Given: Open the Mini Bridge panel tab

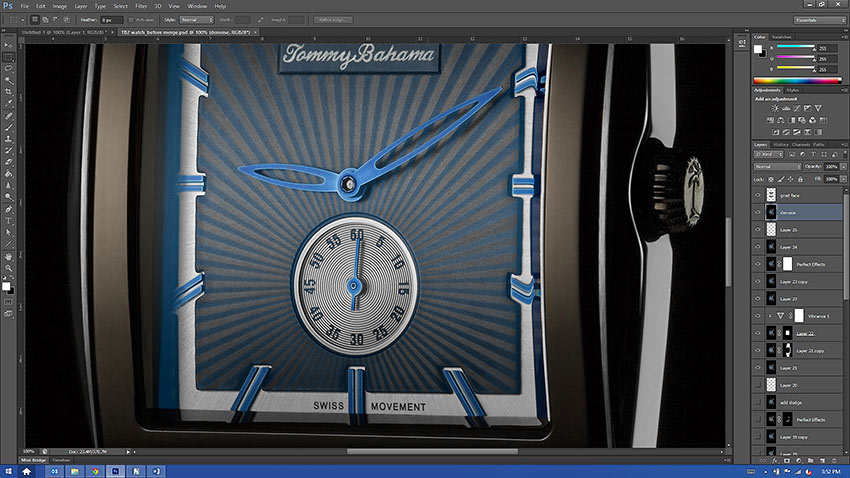Looking at the screenshot, I should (34, 460).
